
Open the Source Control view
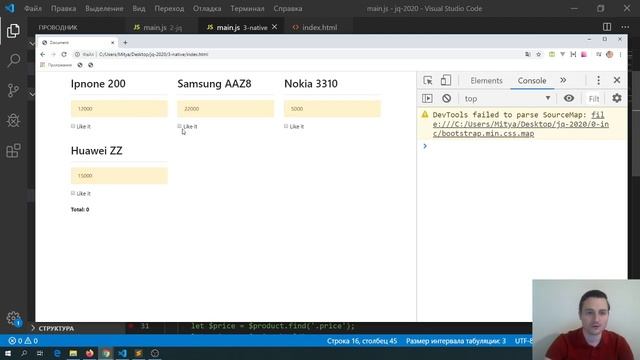[x=13, y=90]
